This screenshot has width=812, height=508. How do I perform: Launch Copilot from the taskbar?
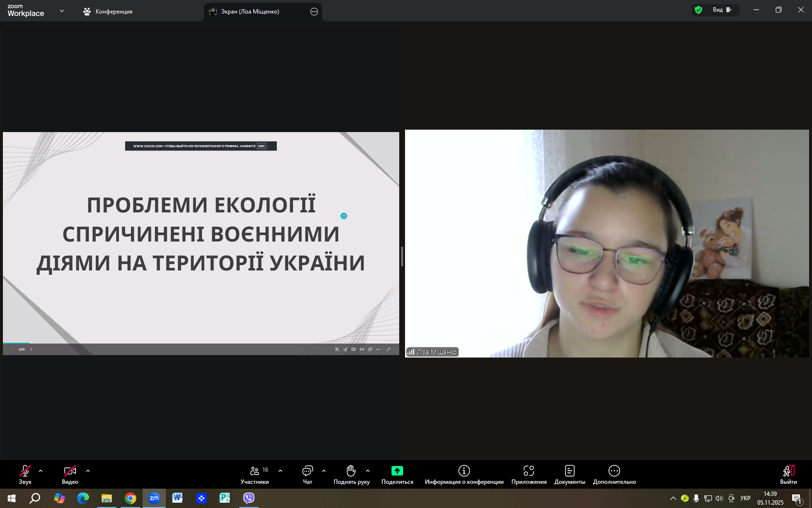(59, 498)
